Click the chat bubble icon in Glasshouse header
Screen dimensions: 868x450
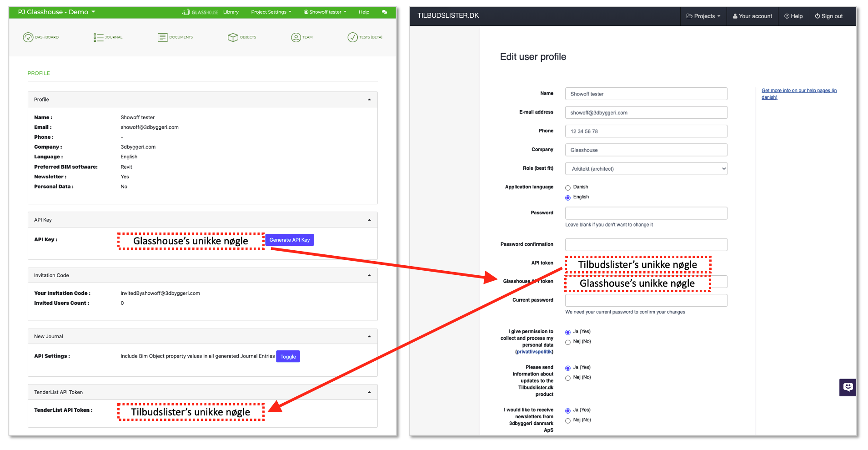coord(384,12)
